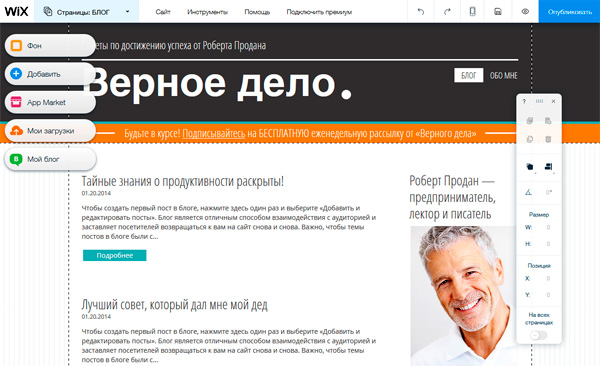Save the site with floppy icon
Viewport: 600px width, 366px height.
497,11
